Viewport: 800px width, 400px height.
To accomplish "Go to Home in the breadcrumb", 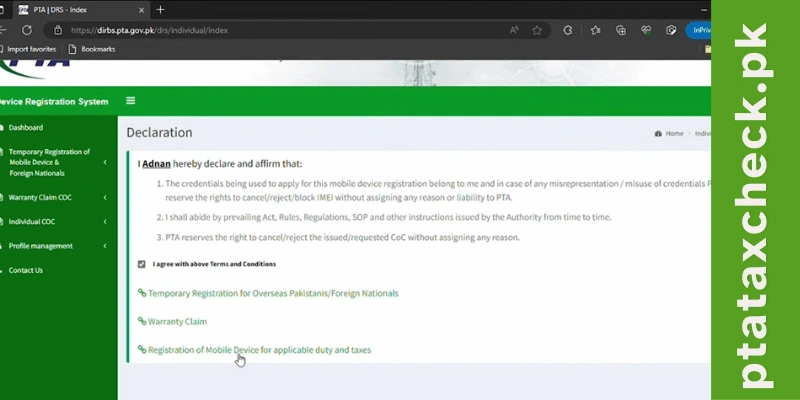I will 674,134.
